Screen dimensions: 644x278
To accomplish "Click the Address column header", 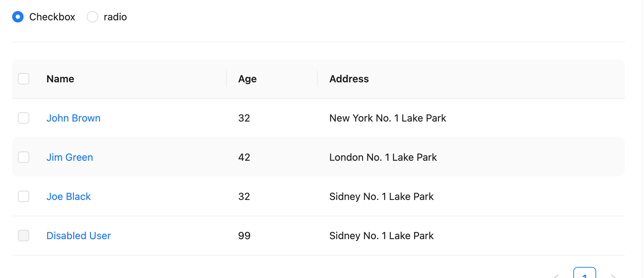I will coord(349,79).
